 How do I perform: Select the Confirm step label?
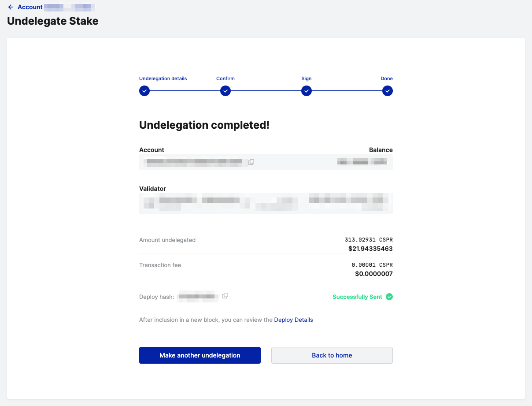(x=225, y=78)
